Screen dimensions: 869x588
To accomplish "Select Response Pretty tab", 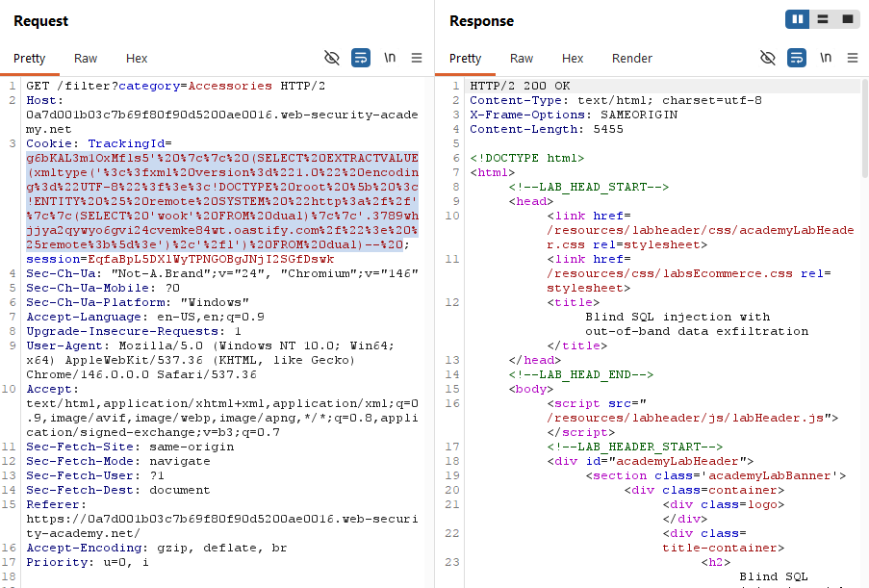I will click(x=465, y=58).
